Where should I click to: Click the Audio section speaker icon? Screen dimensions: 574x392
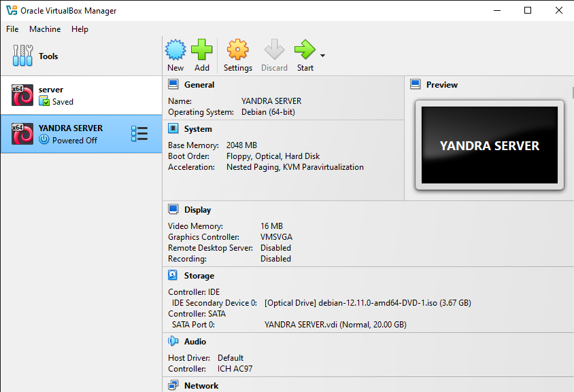tap(173, 341)
